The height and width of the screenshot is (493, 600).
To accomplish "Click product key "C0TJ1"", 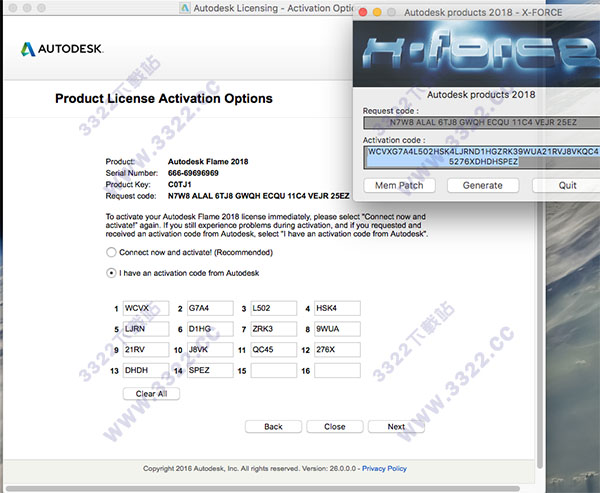I will click(179, 184).
